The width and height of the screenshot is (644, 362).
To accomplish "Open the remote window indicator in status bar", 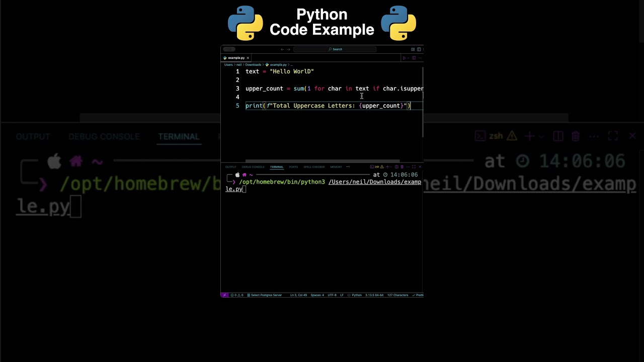I will coord(224,295).
